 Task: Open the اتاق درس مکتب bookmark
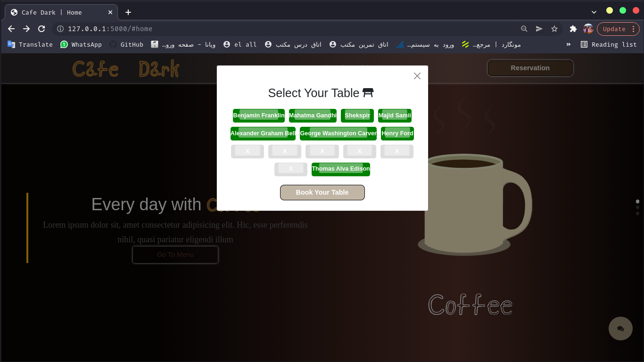293,44
